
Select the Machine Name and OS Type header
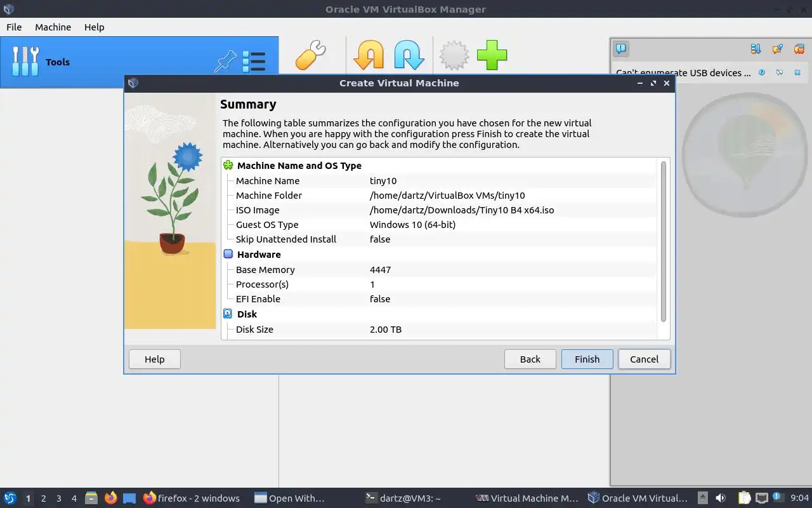tap(299, 165)
